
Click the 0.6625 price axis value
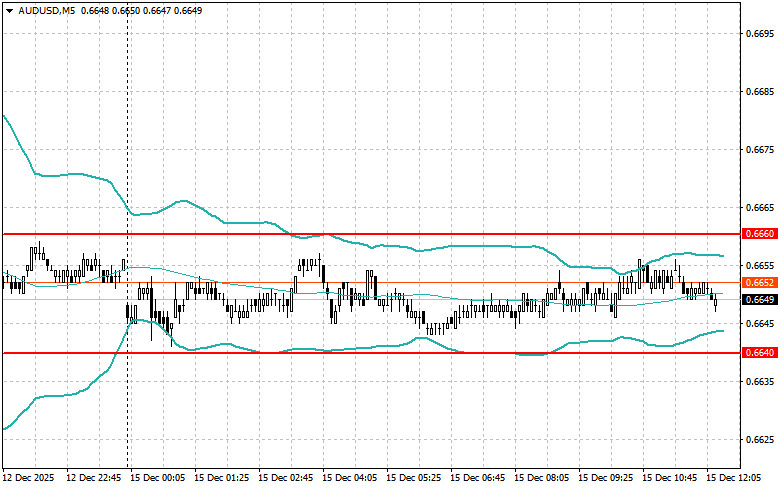(x=760, y=440)
